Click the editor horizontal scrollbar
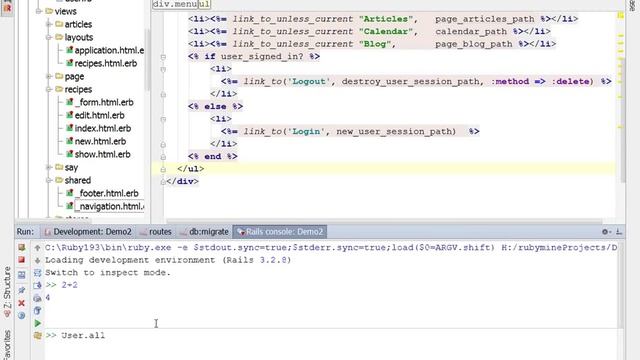640x360 pixels. pos(384,222)
